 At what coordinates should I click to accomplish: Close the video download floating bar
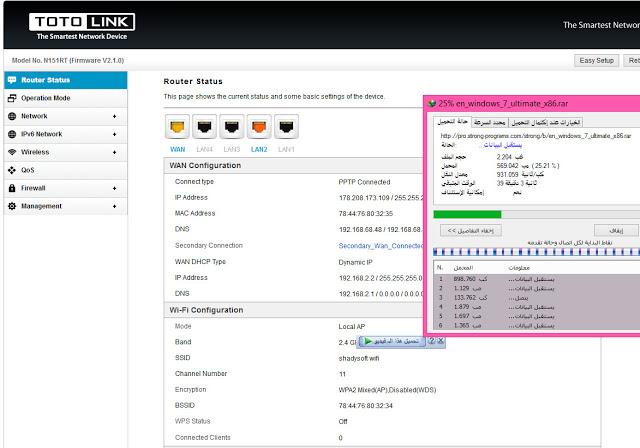(x=441, y=341)
